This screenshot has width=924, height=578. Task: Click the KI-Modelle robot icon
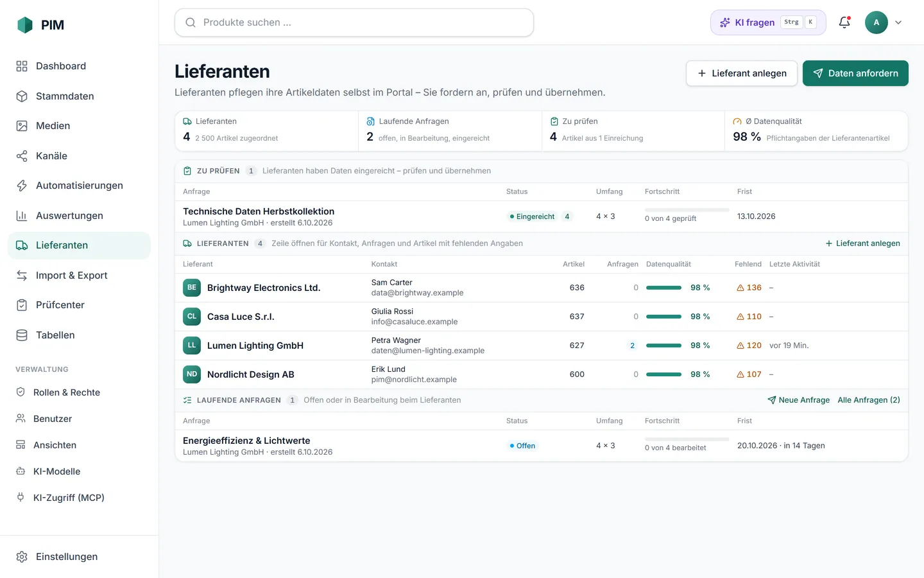click(21, 471)
